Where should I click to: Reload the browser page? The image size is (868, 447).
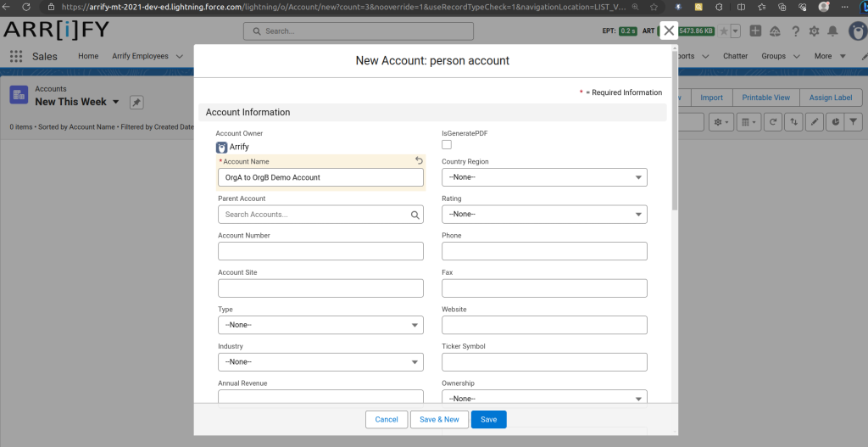[26, 7]
